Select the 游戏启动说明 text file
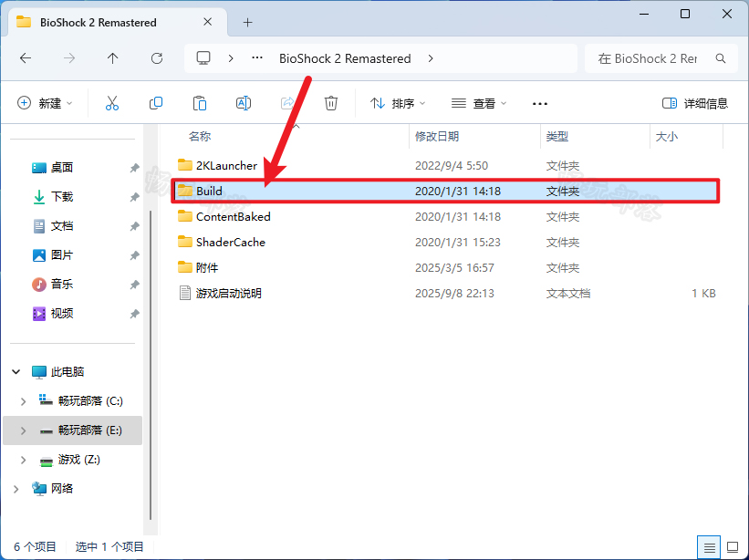 (228, 293)
